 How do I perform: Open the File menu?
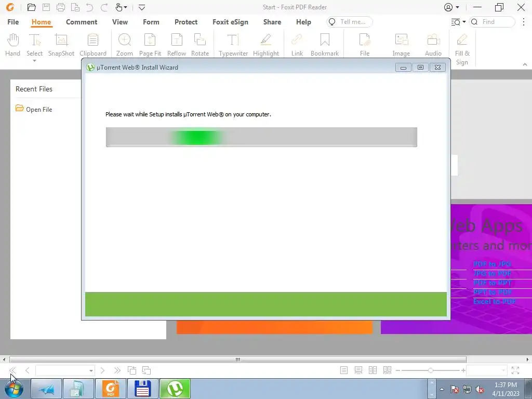(13, 22)
